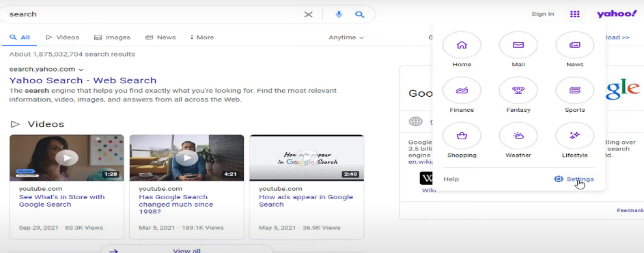Open 'How ads appear in Google Search' link
This screenshot has height=253, width=644.
[306, 200]
